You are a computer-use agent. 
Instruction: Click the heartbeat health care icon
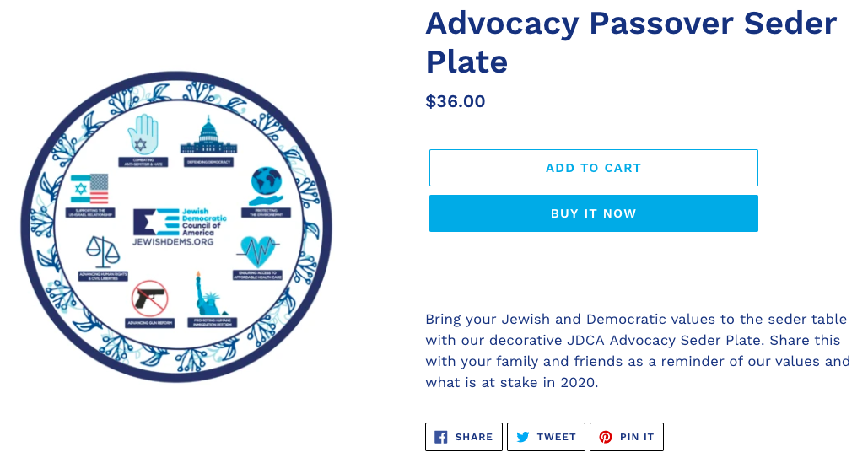pos(258,251)
